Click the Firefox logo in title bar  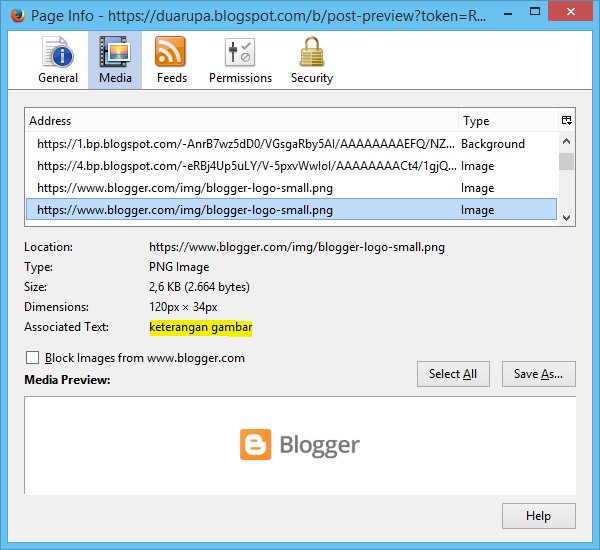pos(18,15)
